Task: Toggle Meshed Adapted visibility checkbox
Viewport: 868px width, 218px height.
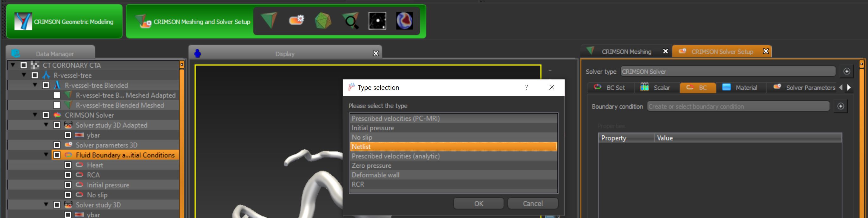Action: pos(57,95)
